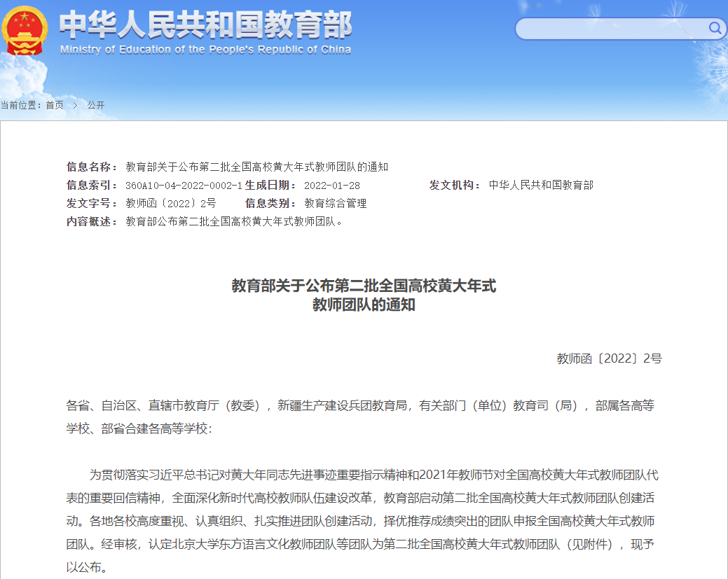
Task: Open the 公开 breadcrumb link
Action: click(x=96, y=105)
